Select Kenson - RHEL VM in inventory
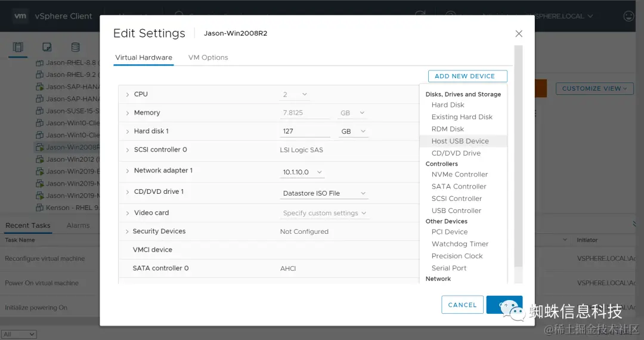Viewport: 644px width, 340px height. tap(68, 208)
